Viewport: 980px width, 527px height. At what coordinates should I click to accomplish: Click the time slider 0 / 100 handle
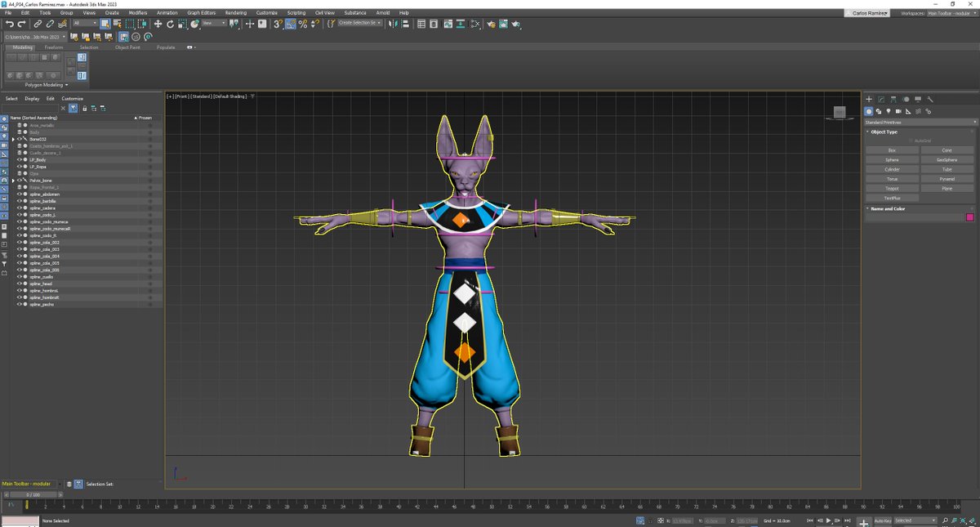tap(33, 494)
